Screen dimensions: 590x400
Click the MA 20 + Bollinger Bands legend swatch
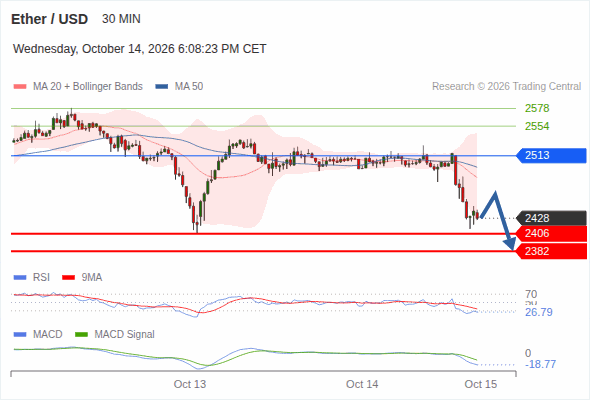coord(20,87)
